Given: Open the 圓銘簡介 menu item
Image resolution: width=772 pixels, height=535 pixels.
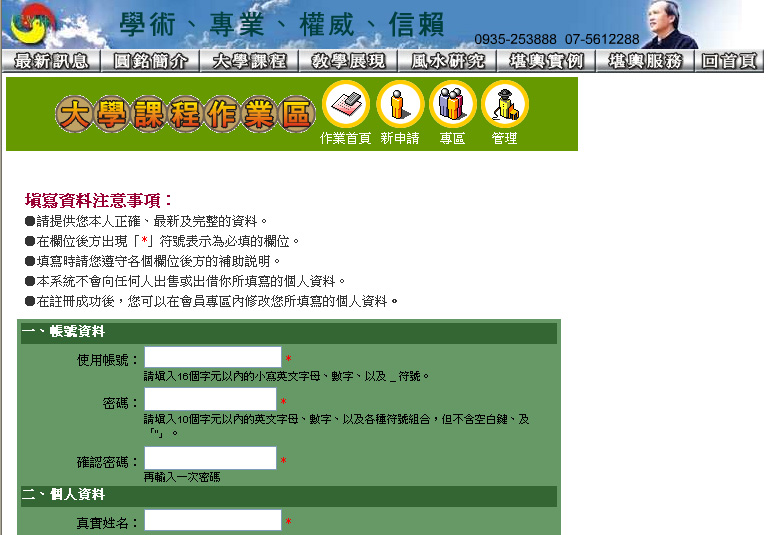Looking at the screenshot, I should (150, 61).
